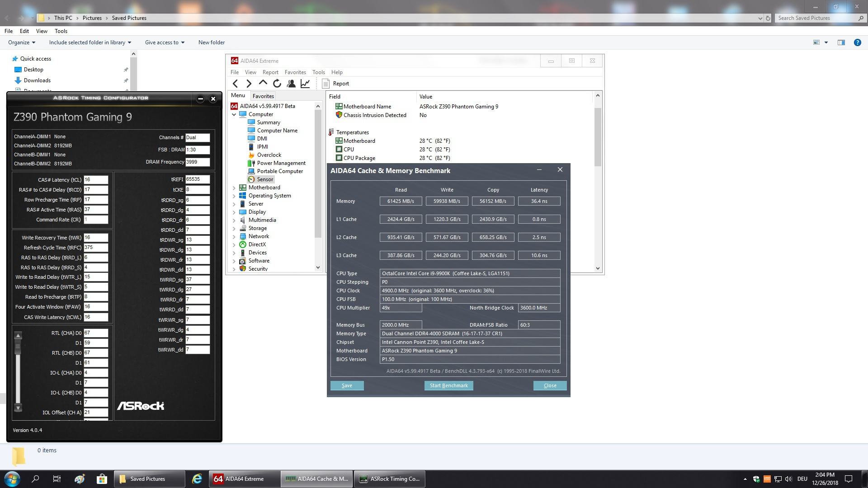The height and width of the screenshot is (488, 868).
Task: Open the AIDA64 user profile icon
Action: pyautogui.click(x=291, y=84)
